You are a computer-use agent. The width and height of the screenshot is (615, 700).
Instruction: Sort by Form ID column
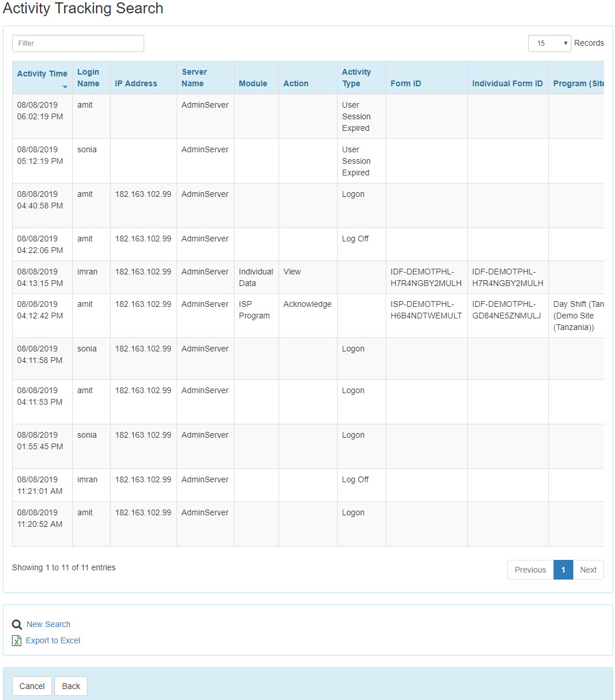click(x=427, y=78)
